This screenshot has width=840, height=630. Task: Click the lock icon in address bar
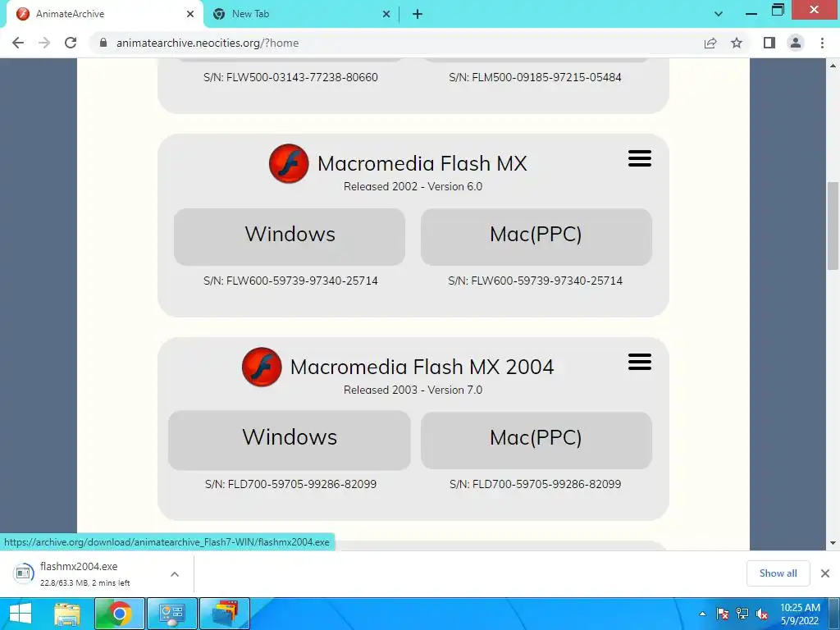pos(103,43)
